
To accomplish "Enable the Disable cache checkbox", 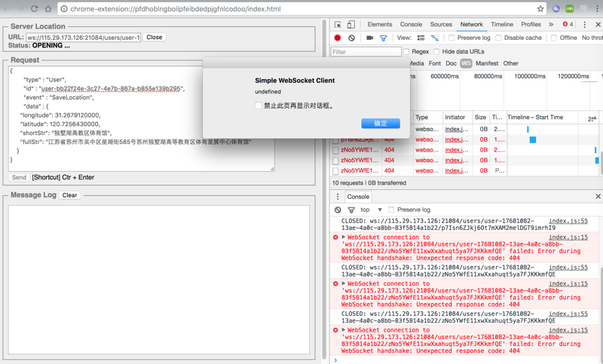I will (x=498, y=38).
